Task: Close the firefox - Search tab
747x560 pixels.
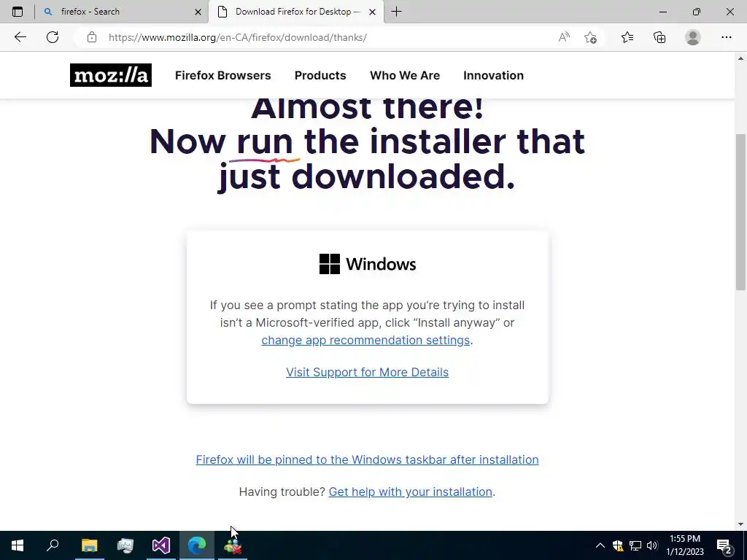Action: pos(198,12)
